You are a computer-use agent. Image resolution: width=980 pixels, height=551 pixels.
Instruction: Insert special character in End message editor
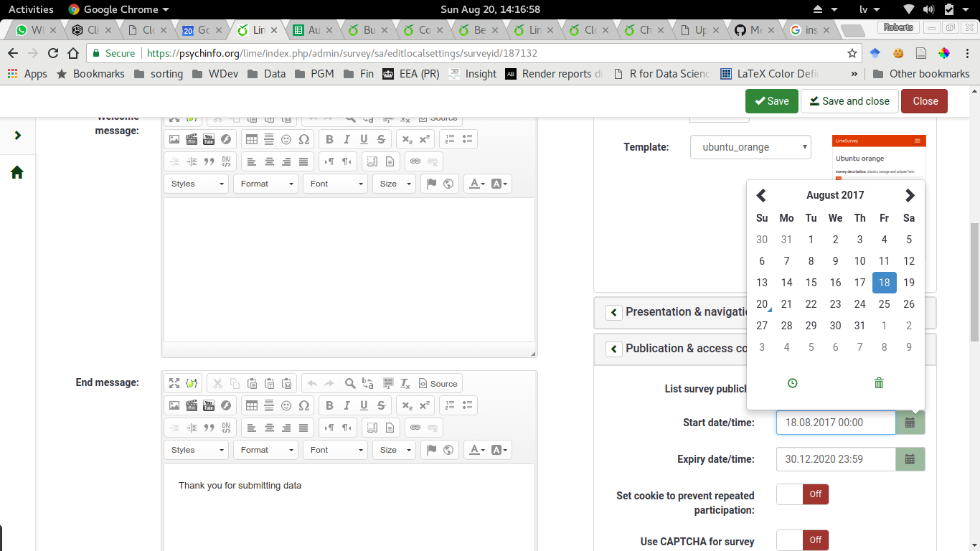tap(303, 405)
